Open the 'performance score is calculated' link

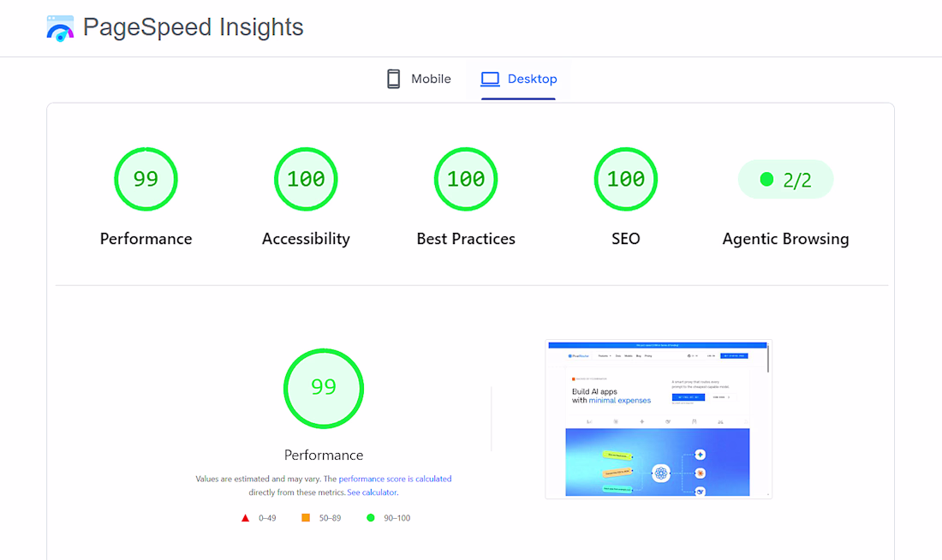point(396,479)
